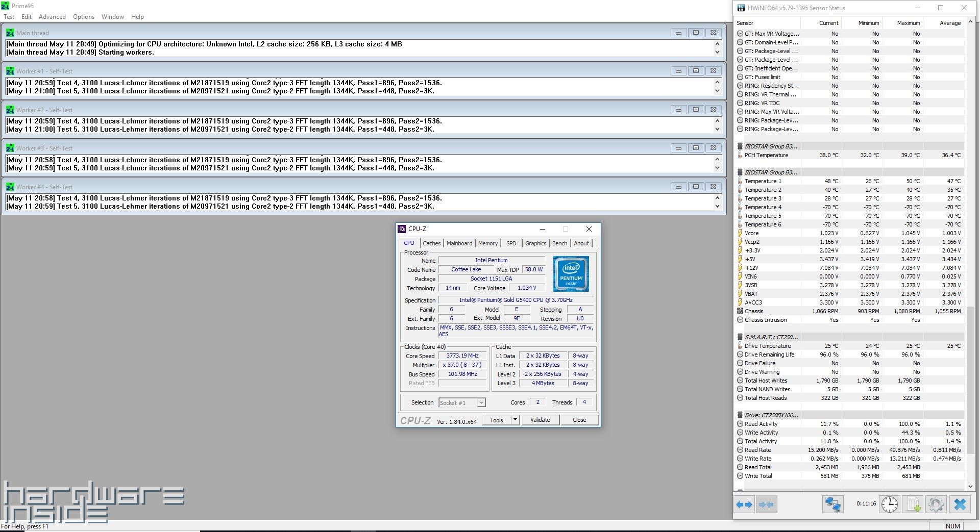Click the Close button in CPU-Z
Image resolution: width=980 pixels, height=532 pixels.
click(x=579, y=420)
